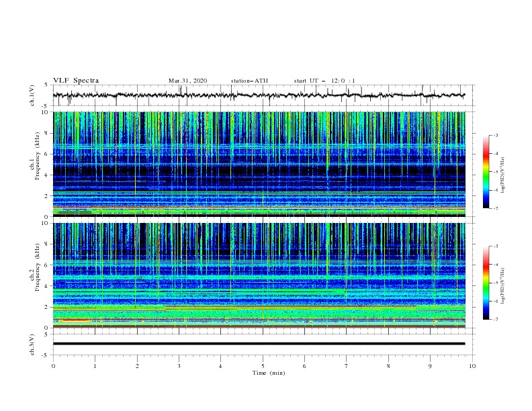The width and height of the screenshot is (532, 411).
Task: Click the time axis tick label '10'
Action: point(472,366)
